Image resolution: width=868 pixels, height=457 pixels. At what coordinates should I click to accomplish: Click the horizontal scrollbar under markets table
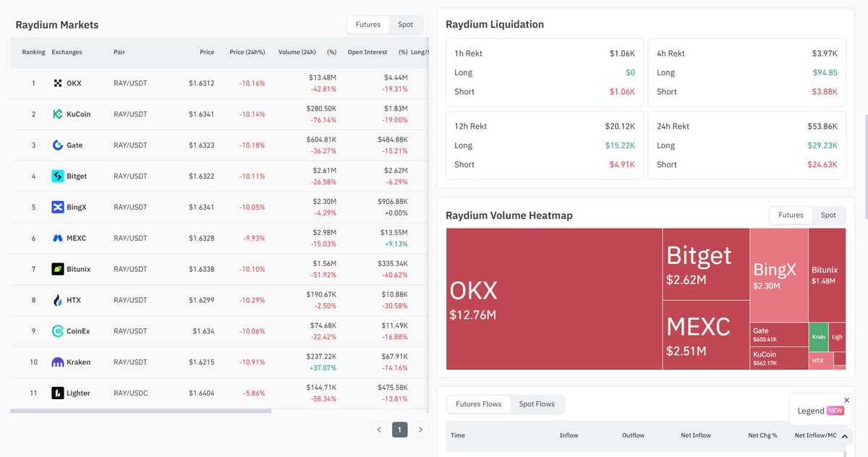[x=140, y=411]
